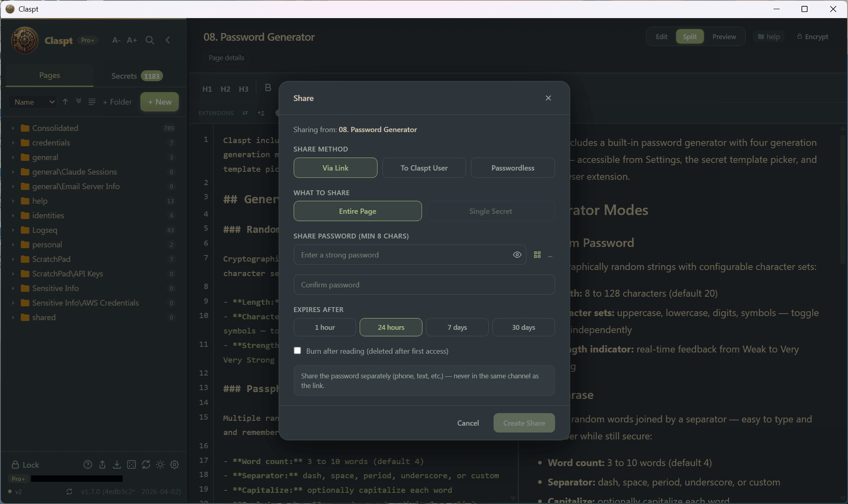Focus the Enter a strong password field
This screenshot has height=504, width=848.
click(410, 255)
